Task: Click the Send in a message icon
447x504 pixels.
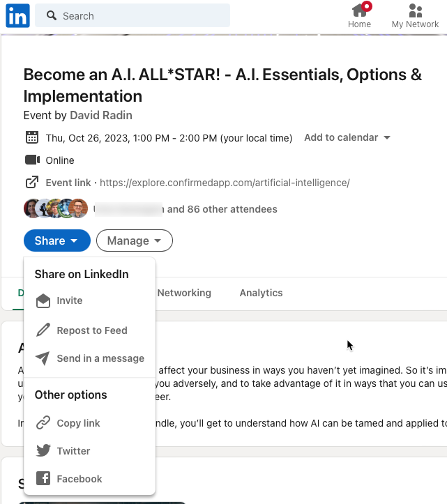Action: 43,358
